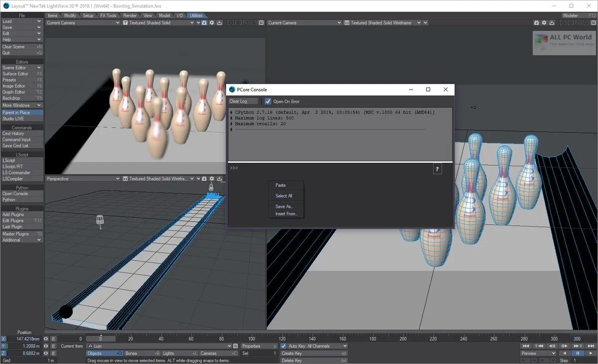Screen dimensions: 598x364
Task: Open gear settings of Perspective viewport
Action: (x=212, y=179)
